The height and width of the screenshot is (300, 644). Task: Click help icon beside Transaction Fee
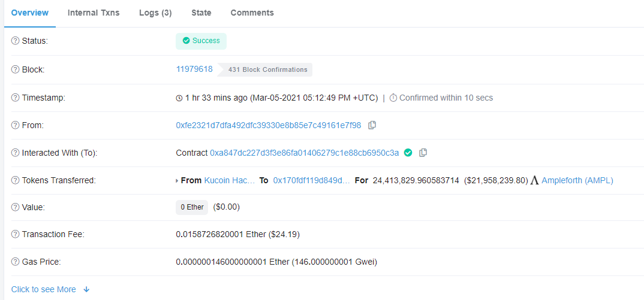[15, 234]
